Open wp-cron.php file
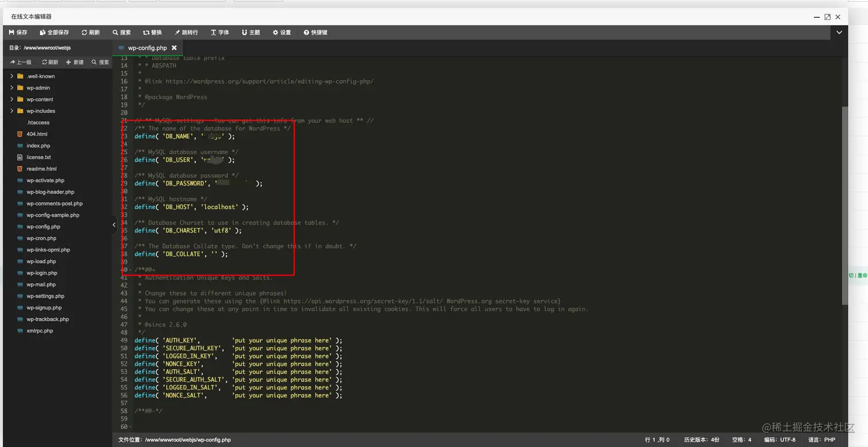 click(41, 238)
